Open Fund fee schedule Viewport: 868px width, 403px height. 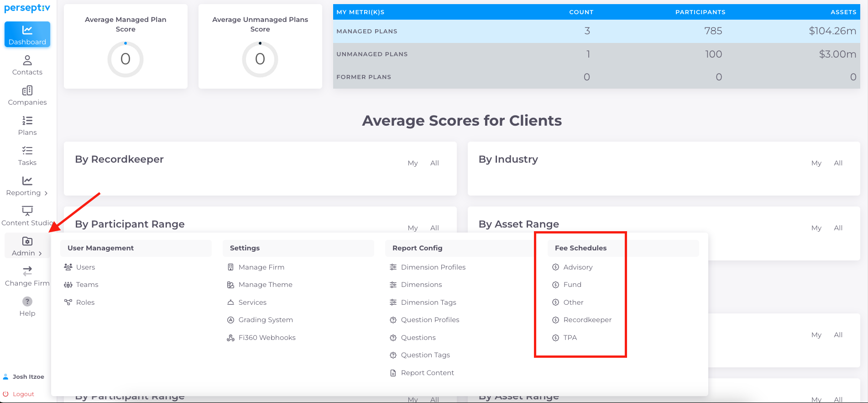click(572, 285)
